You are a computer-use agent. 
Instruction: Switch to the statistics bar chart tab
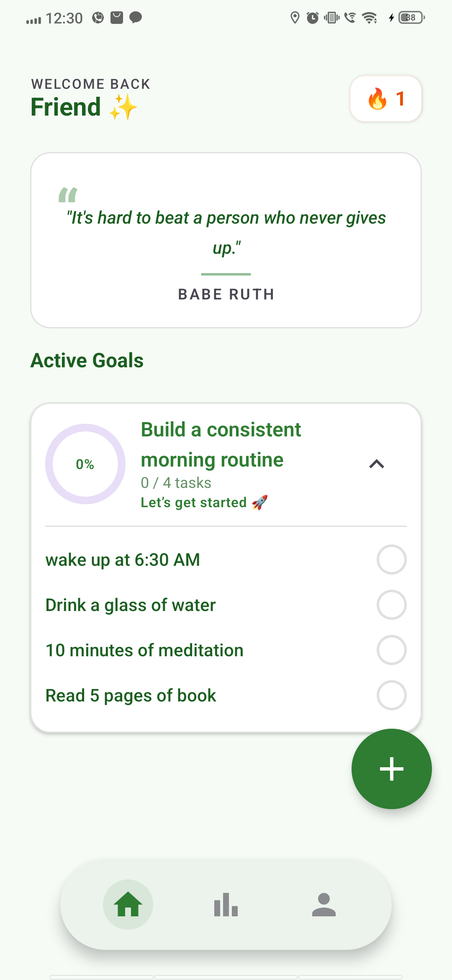(x=226, y=905)
